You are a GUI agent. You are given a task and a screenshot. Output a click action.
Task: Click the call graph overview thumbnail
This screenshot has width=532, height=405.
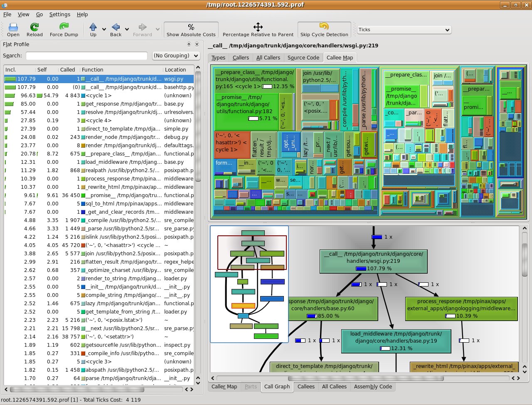(249, 284)
